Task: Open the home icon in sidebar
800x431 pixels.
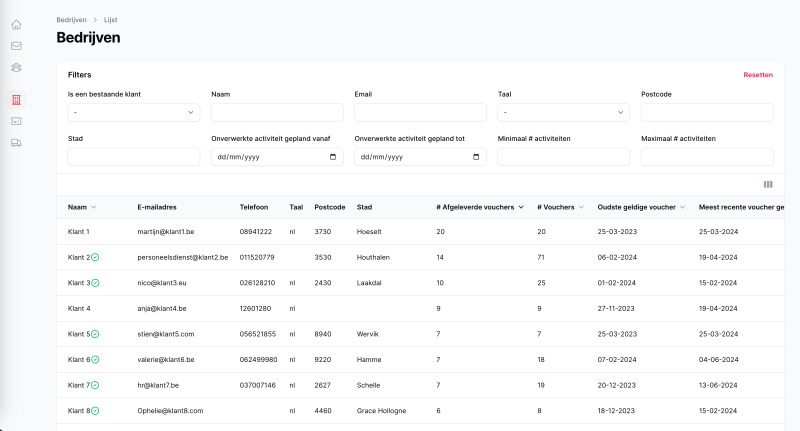Action: (16, 23)
